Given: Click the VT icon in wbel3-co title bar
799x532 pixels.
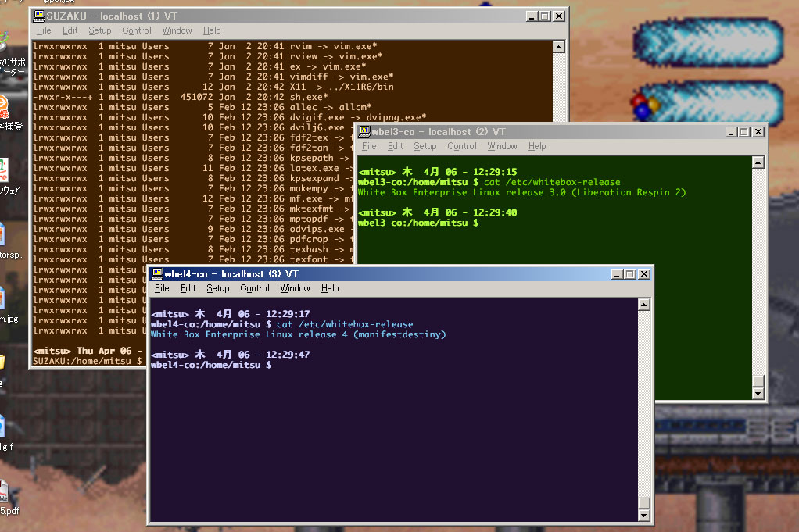Looking at the screenshot, I should click(364, 132).
